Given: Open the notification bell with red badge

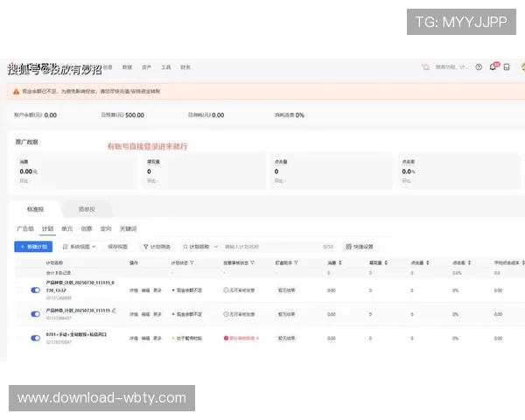Looking at the screenshot, I should [493, 66].
